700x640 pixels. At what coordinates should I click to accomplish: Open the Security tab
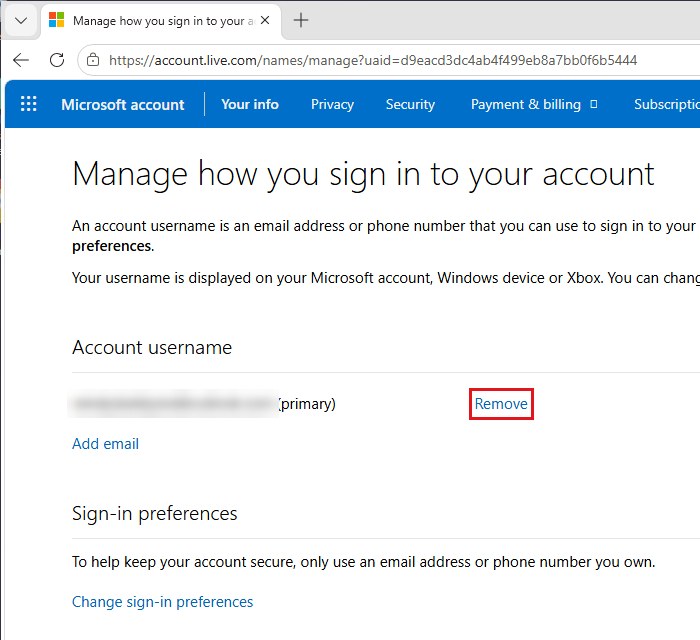pos(410,104)
